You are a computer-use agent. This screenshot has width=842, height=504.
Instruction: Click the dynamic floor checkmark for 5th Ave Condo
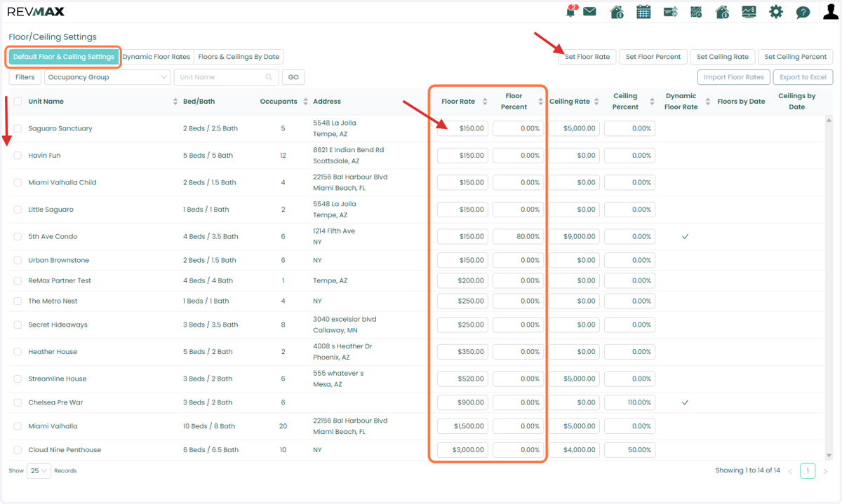tap(685, 236)
